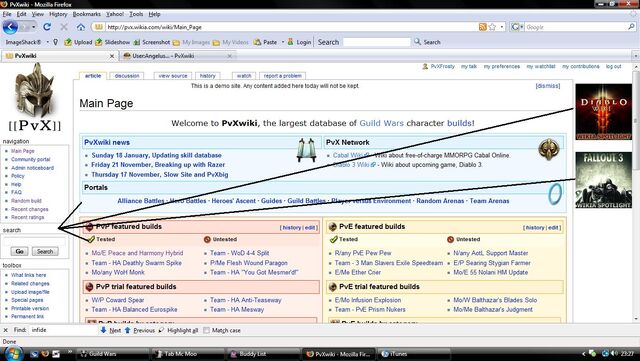Open the Heroes' Ascent portal link
Image resolution: width=640 pixels, height=361 pixels.
(x=234, y=201)
